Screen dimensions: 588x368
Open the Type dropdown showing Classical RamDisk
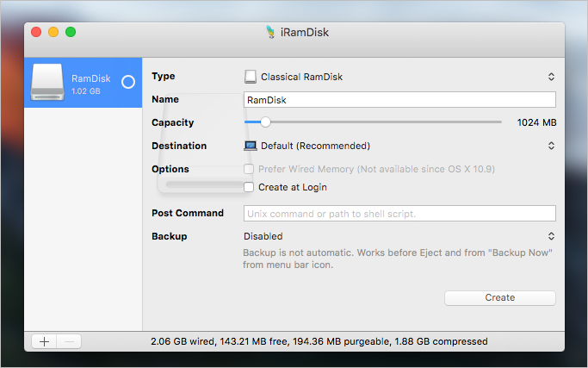[399, 77]
